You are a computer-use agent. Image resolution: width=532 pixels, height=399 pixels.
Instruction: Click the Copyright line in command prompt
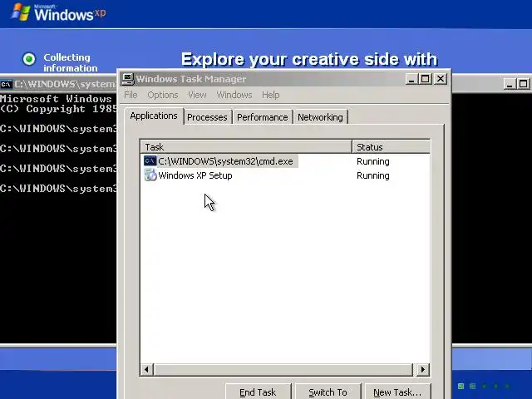pyautogui.click(x=58, y=109)
